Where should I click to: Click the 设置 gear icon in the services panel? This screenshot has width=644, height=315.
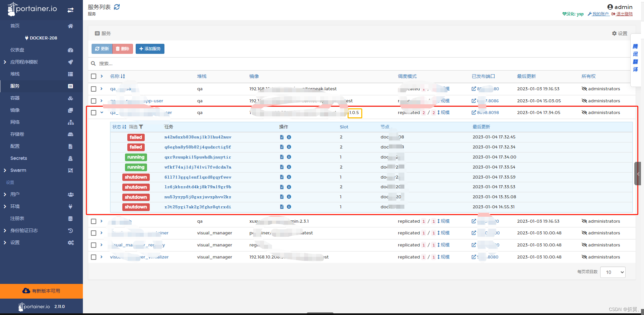[x=614, y=33]
